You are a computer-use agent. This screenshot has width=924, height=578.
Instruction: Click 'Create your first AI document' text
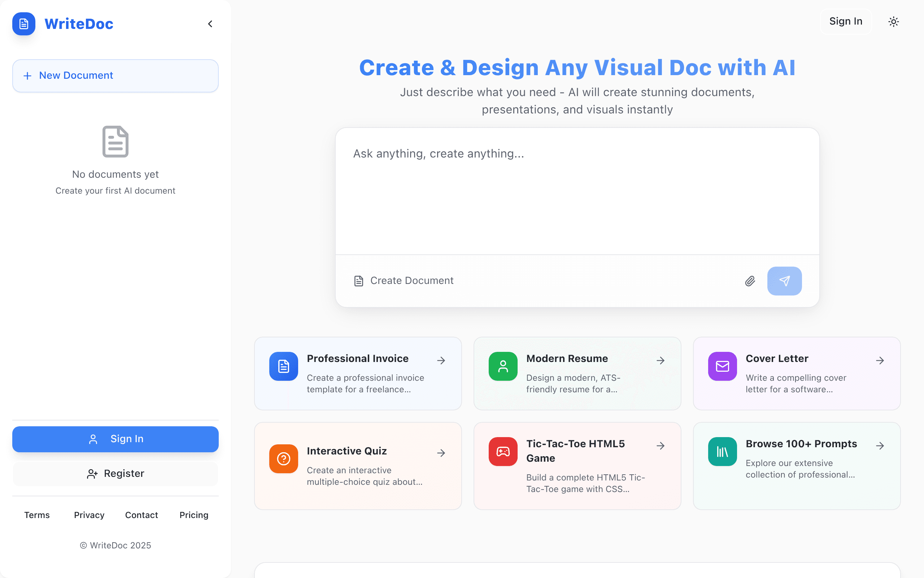click(115, 191)
